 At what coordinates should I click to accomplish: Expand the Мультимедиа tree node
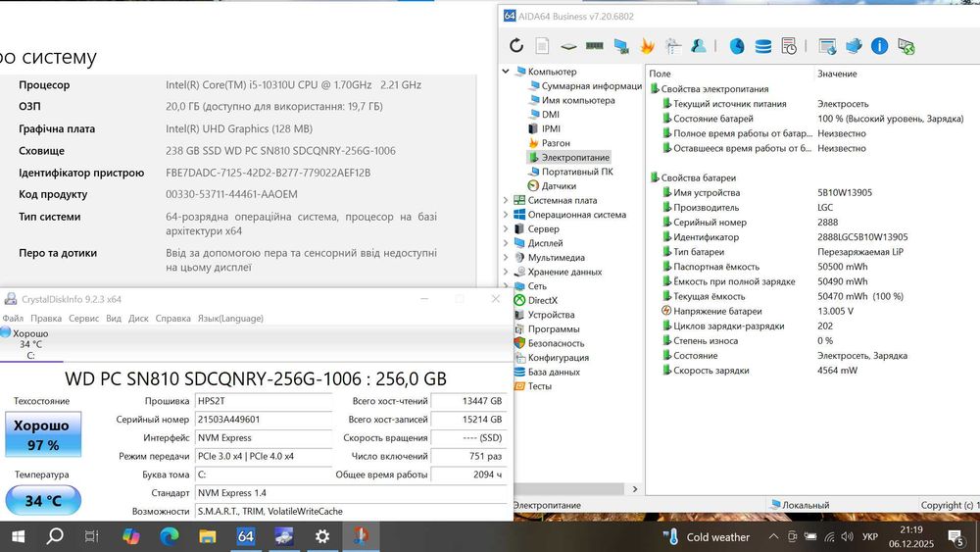506,258
